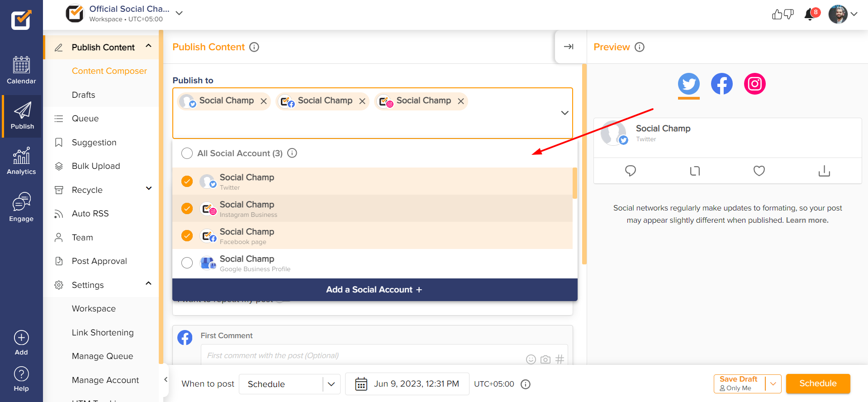Click the Preview info icon
868x402 pixels.
[x=640, y=47]
